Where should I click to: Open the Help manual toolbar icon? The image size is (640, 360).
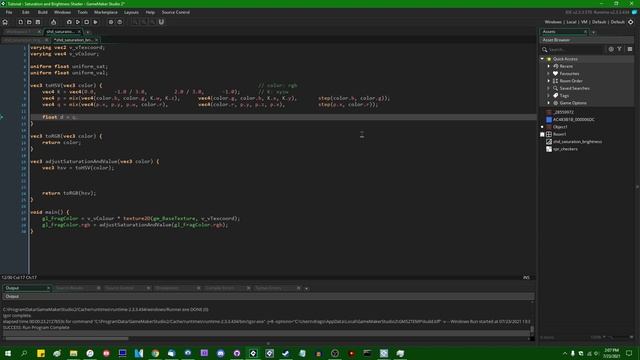pyautogui.click(x=120, y=22)
